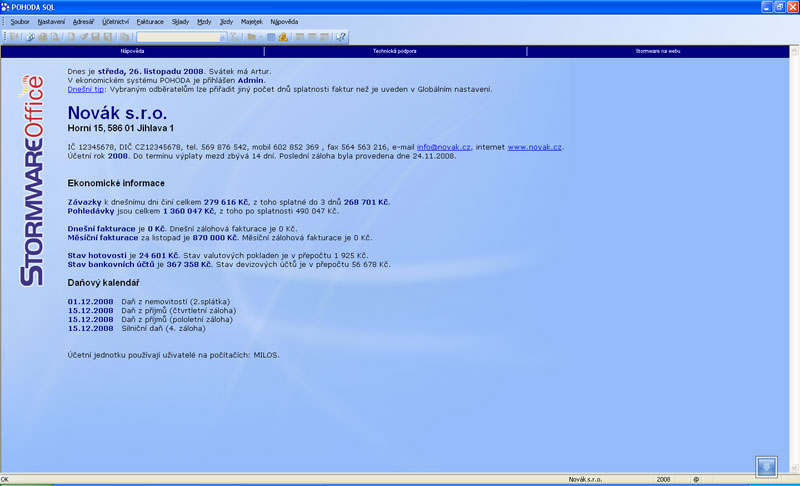Click Daň z nemovitostí (2.splátka) entry
This screenshot has height=486, width=800.
[x=176, y=301]
